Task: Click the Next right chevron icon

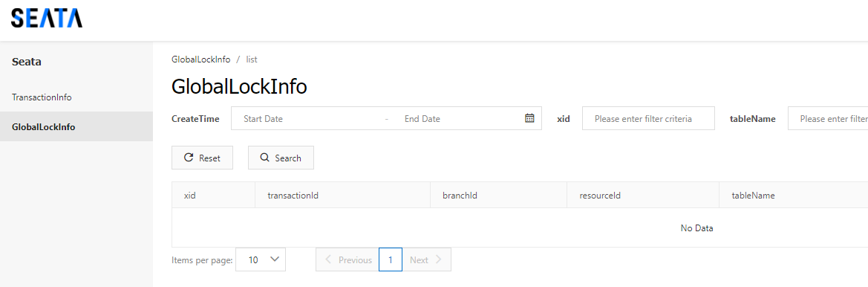Action: (438, 259)
